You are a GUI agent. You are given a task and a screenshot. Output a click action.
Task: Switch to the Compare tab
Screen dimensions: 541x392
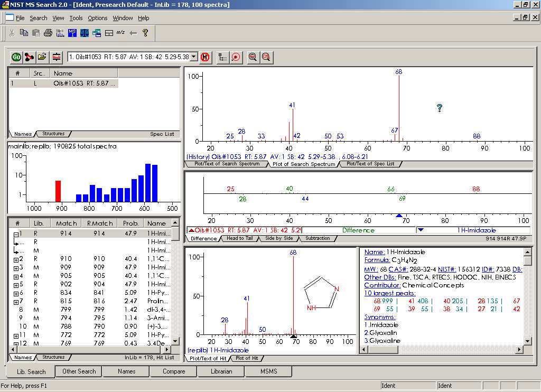pyautogui.click(x=173, y=371)
